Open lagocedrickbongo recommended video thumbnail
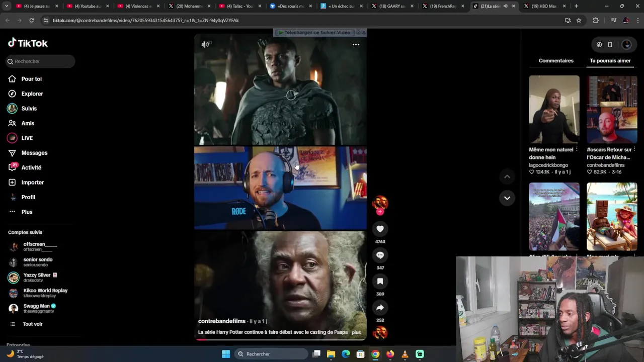The width and height of the screenshot is (644, 362). pos(554,110)
